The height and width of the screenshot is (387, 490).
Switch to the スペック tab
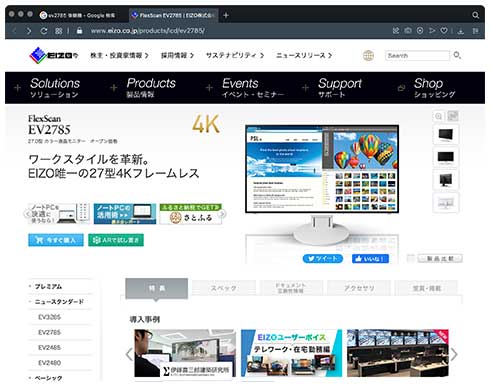pyautogui.click(x=224, y=288)
